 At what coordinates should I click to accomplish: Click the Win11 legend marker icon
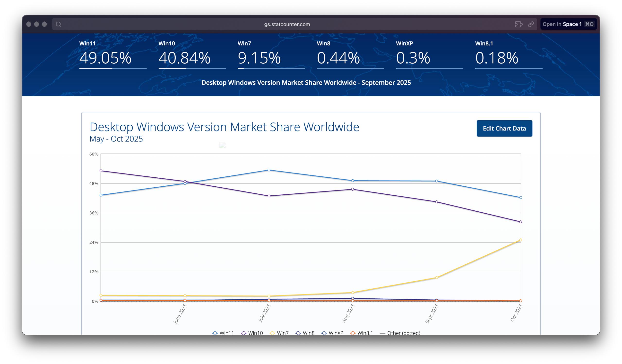[x=215, y=333]
